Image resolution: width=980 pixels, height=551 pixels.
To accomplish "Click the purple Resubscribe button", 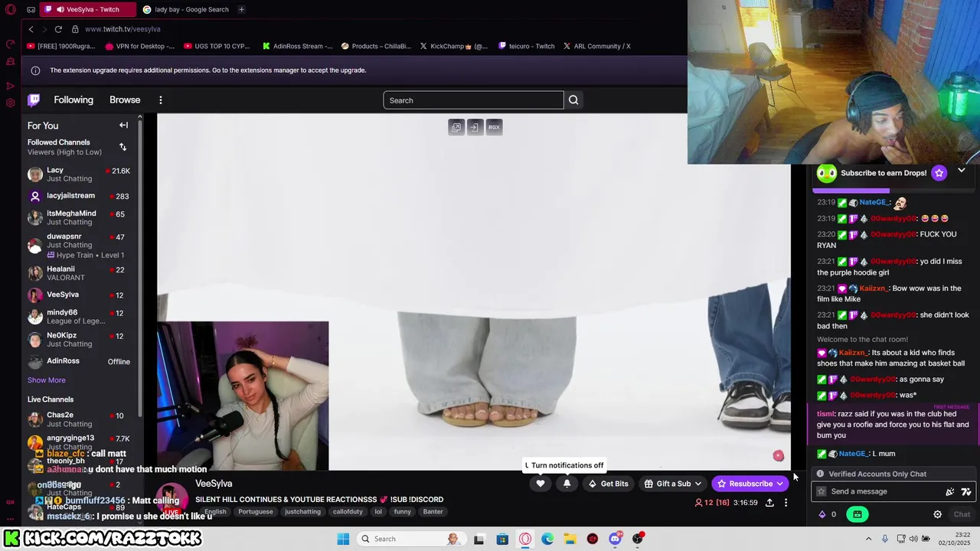I will click(750, 484).
